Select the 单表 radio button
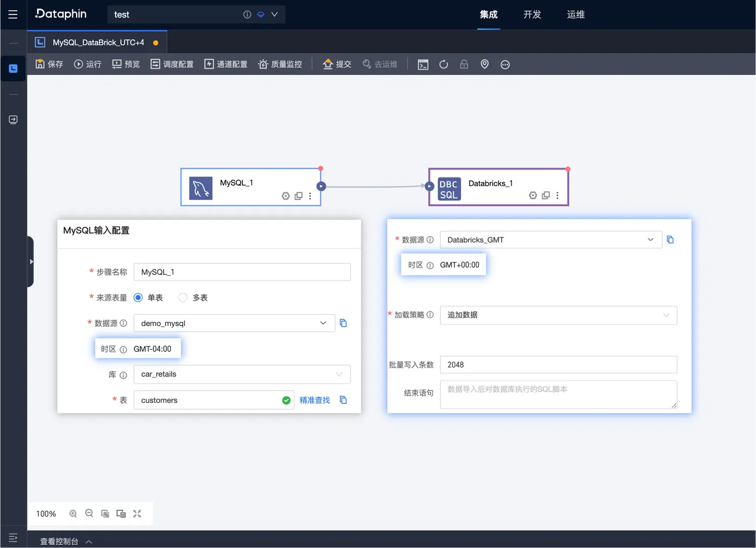This screenshot has width=756, height=548. click(x=138, y=297)
